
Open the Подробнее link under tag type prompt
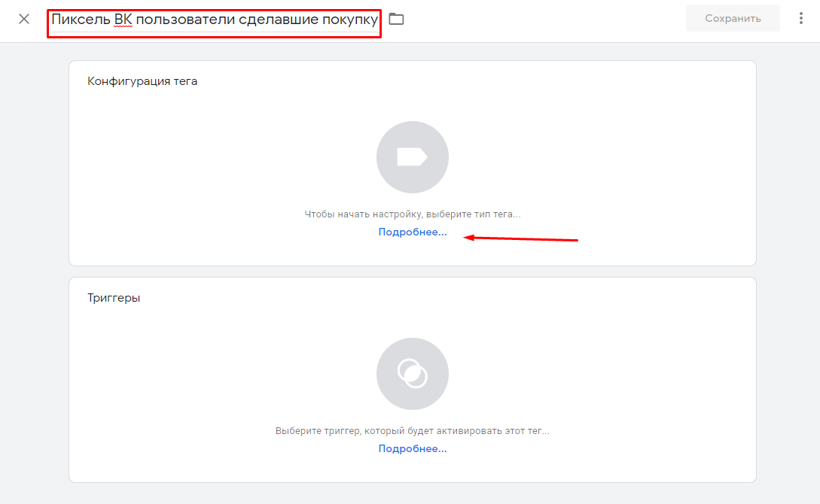point(413,232)
